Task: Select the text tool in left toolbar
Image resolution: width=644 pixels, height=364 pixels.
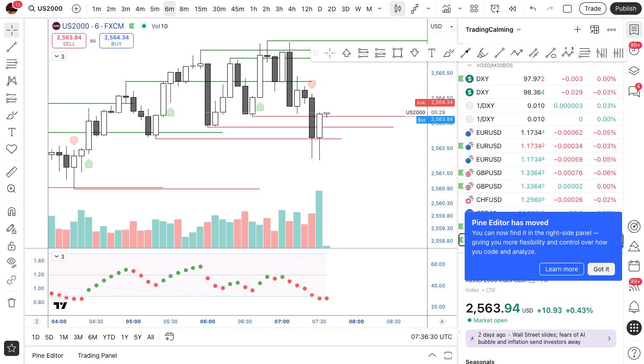Action: pyautogui.click(x=12, y=132)
